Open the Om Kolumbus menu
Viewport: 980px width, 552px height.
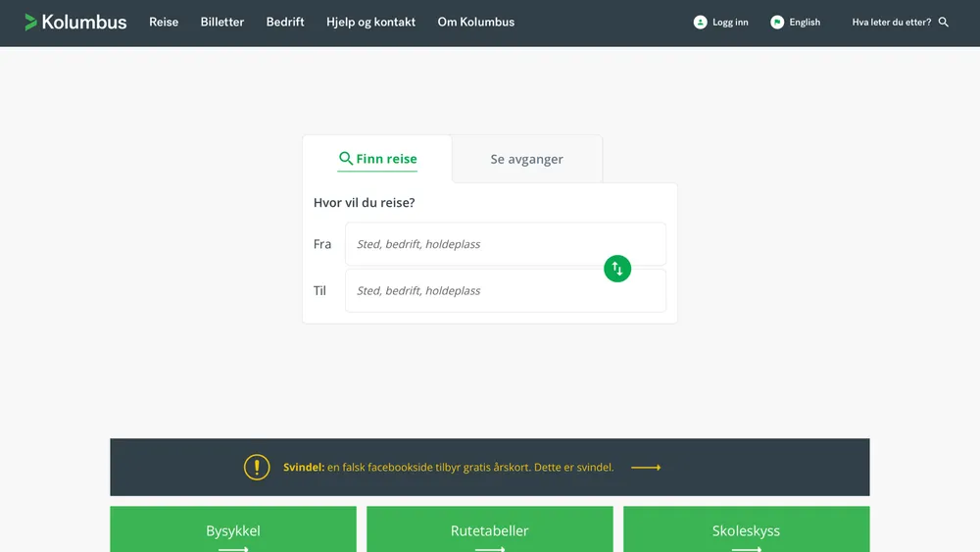[475, 22]
